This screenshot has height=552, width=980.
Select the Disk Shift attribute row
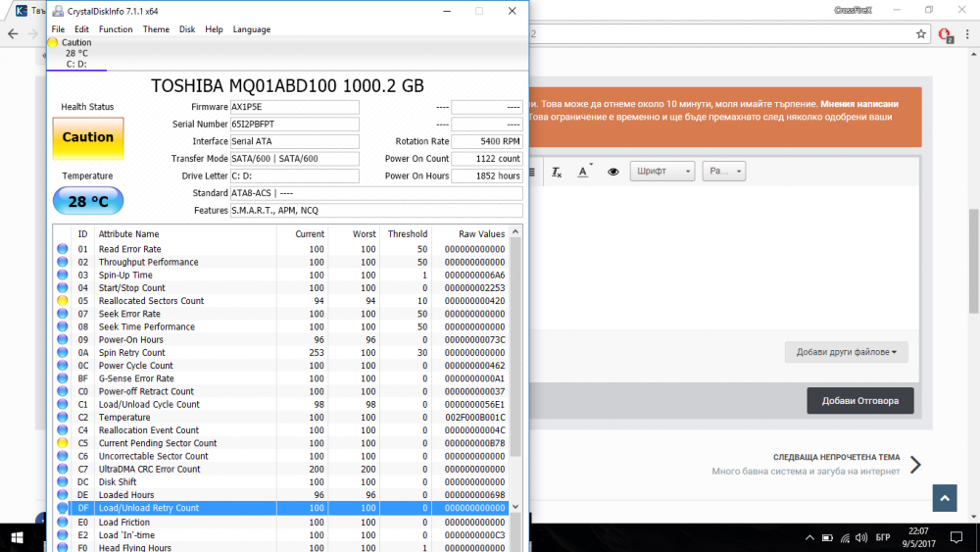(282, 482)
